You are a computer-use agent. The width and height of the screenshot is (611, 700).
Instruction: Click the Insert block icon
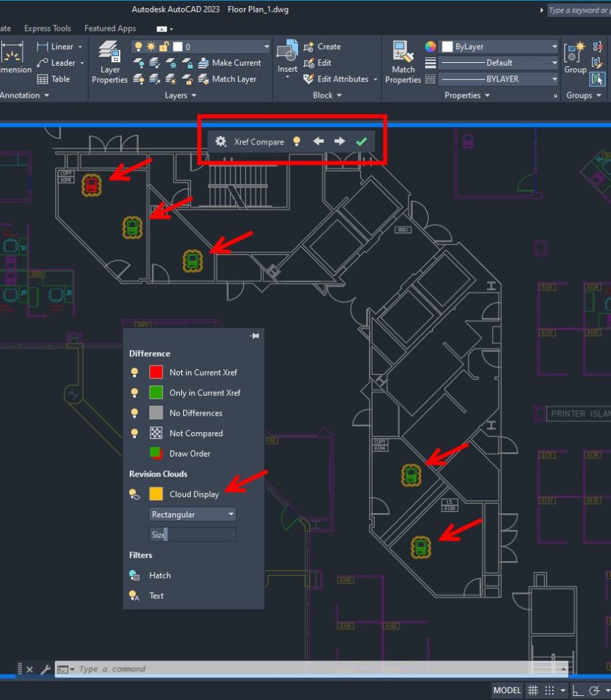coord(287,51)
